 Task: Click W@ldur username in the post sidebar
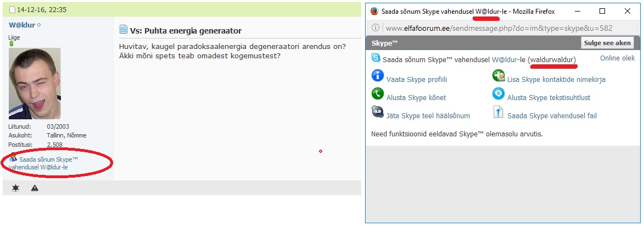click(x=22, y=25)
